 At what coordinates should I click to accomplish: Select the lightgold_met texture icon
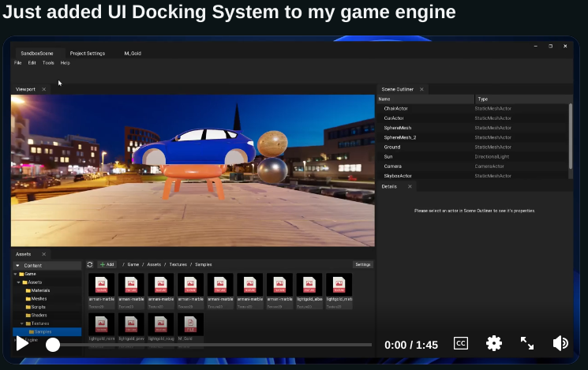[339, 285]
